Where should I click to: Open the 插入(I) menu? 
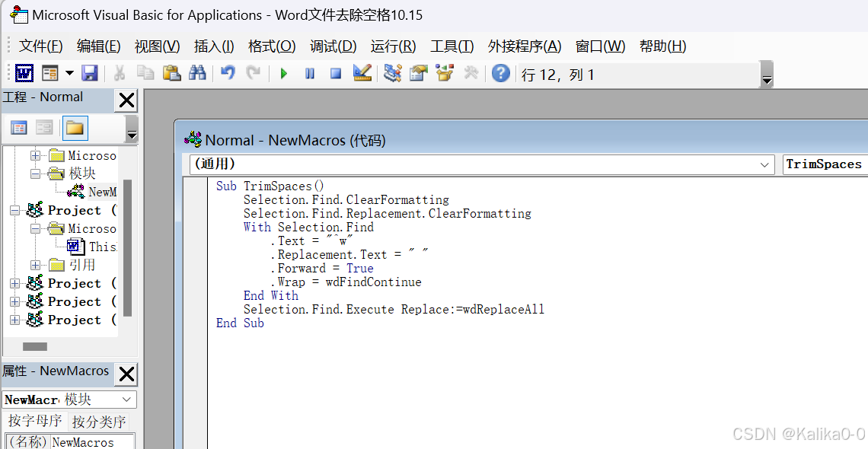214,46
